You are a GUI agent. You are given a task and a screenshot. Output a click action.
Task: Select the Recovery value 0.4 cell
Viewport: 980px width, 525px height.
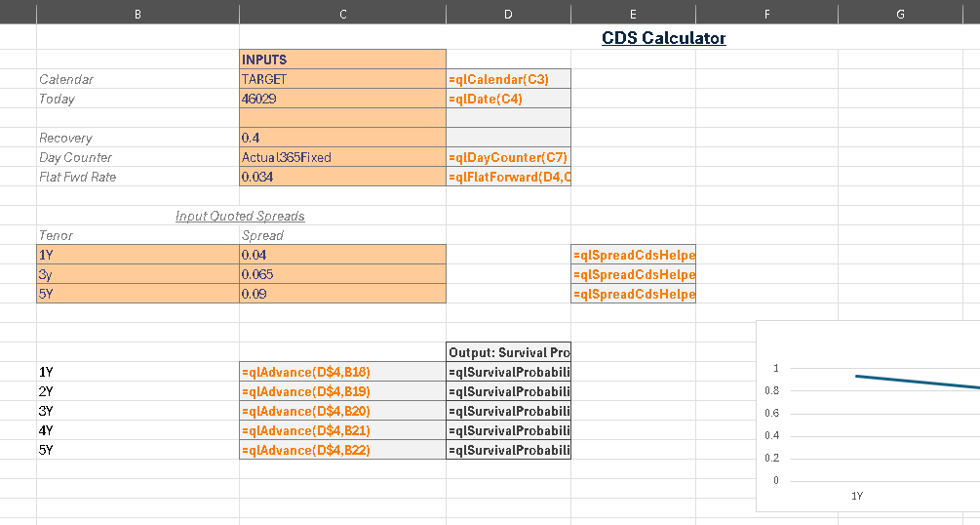pyautogui.click(x=342, y=138)
